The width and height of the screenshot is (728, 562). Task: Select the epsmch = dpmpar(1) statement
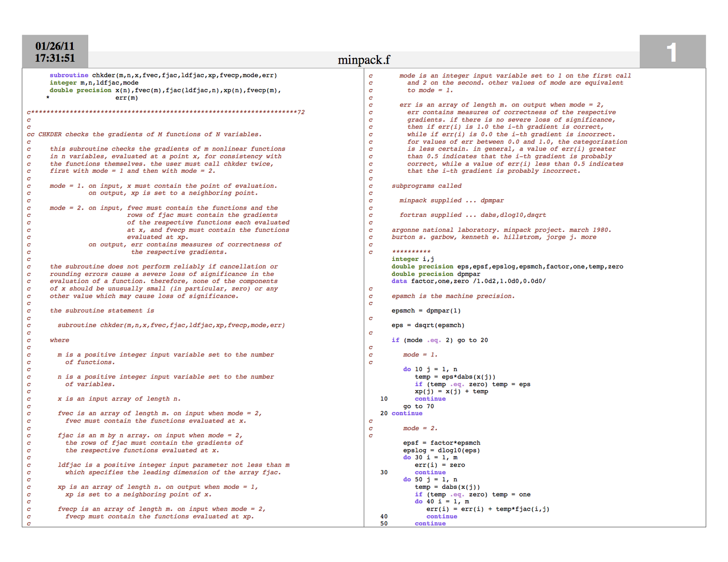(x=426, y=311)
